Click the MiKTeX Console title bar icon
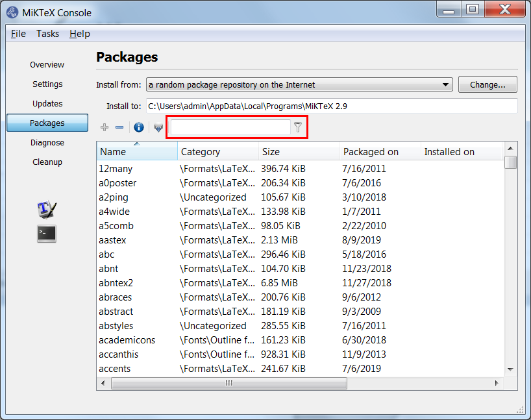This screenshot has width=531, height=420. click(x=12, y=12)
